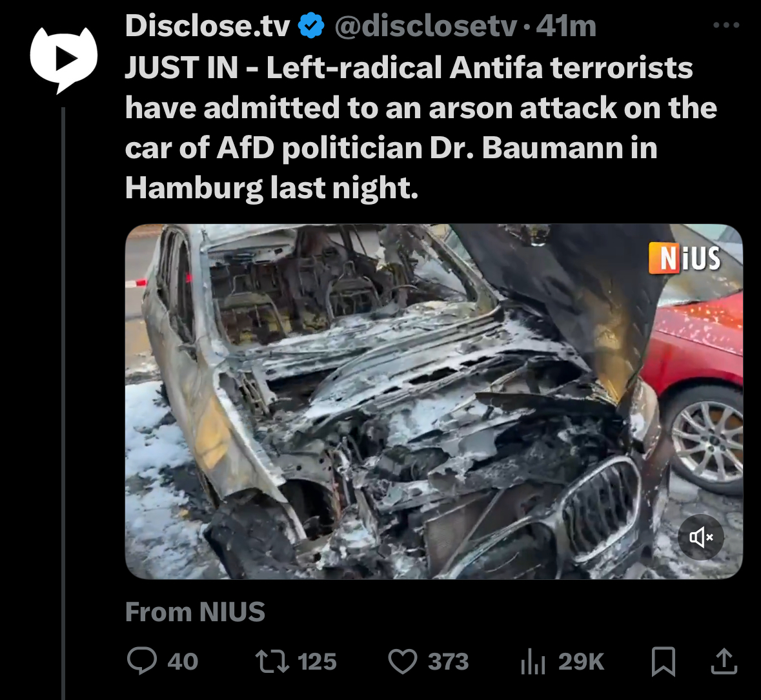Open the Disclose.tv profile avatar
Viewport: 761px width, 700px height.
click(64, 59)
